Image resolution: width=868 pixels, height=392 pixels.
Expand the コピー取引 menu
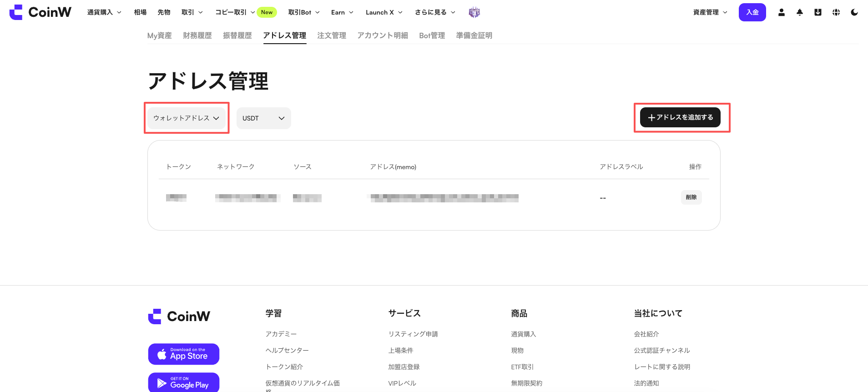click(x=235, y=12)
